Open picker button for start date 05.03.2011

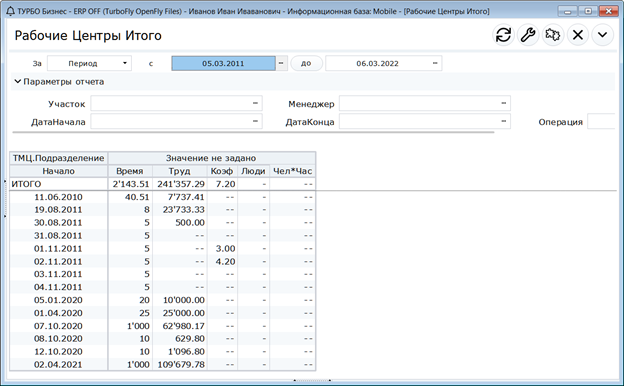coord(281,63)
